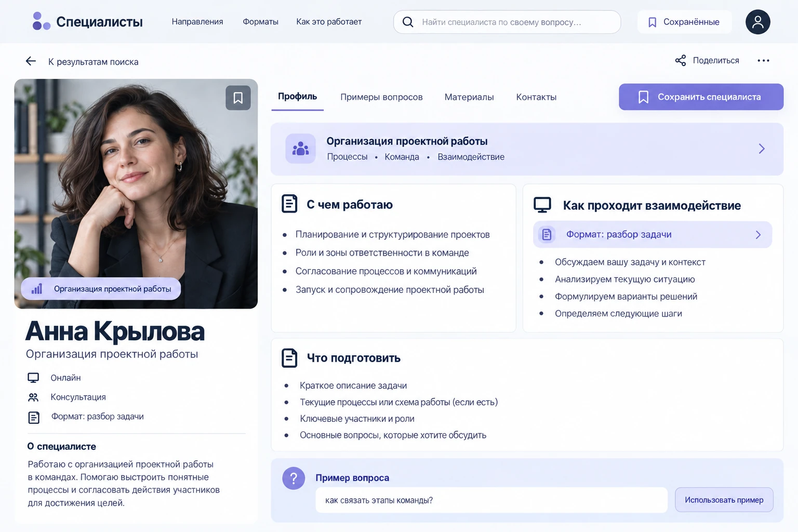This screenshot has height=532, width=798.
Task: Click Планирование и структурирование проектов item
Action: [393, 235]
